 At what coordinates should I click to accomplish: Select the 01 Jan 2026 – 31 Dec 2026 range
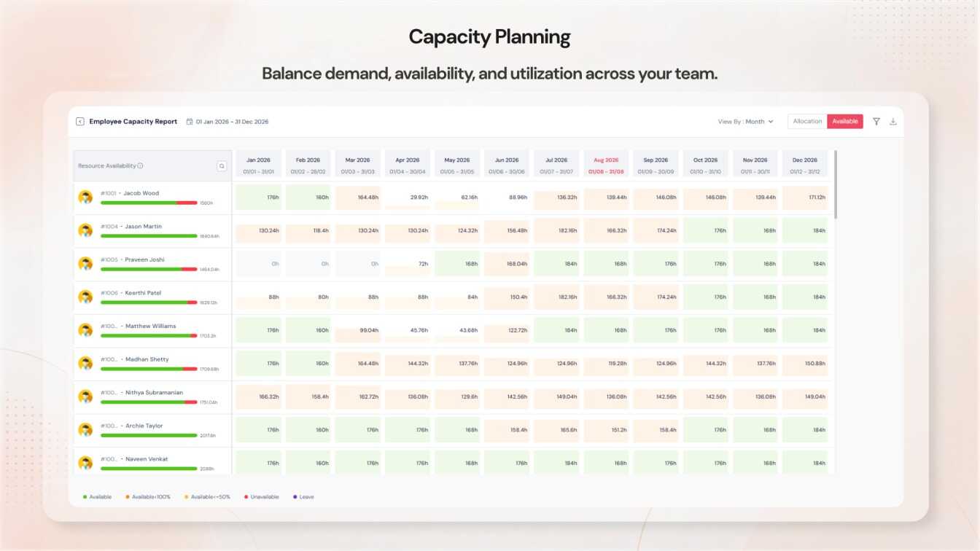click(232, 122)
